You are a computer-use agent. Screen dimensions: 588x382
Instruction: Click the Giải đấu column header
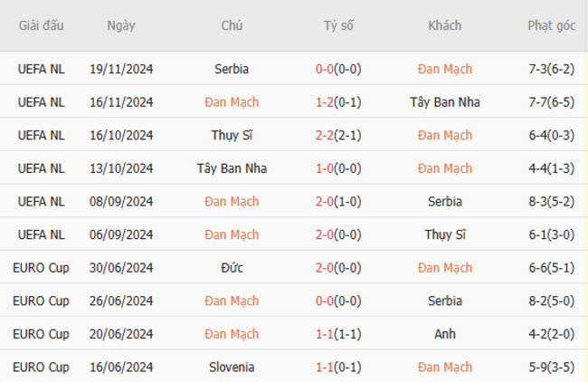42,25
